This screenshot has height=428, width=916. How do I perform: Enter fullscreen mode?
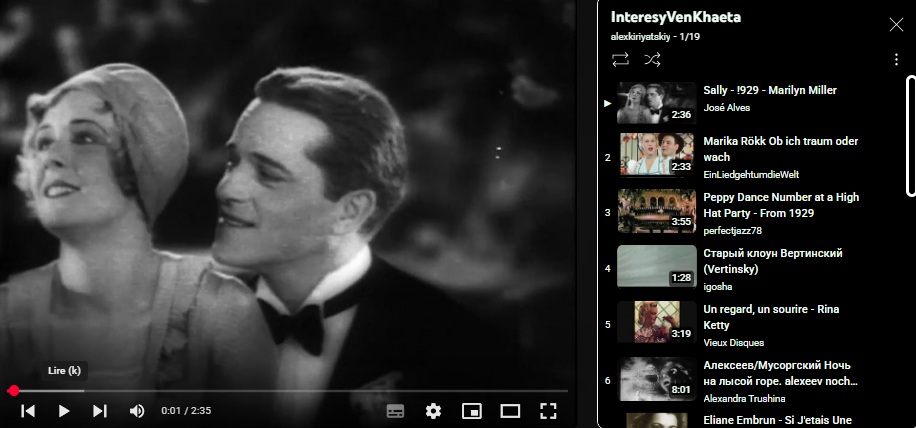tap(548, 411)
